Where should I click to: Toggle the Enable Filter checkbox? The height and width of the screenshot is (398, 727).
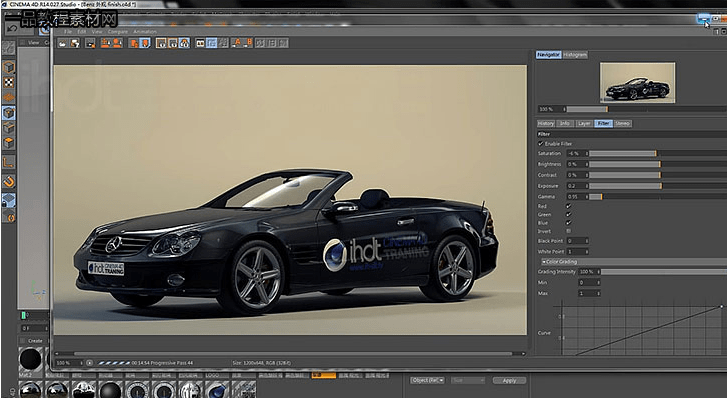pos(541,144)
